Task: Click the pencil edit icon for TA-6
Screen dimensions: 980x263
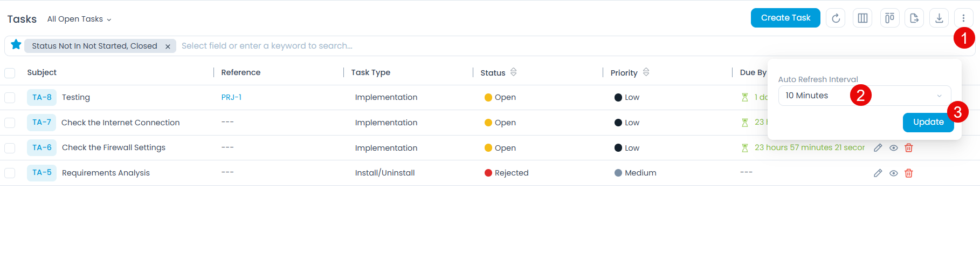Action: coord(878,148)
